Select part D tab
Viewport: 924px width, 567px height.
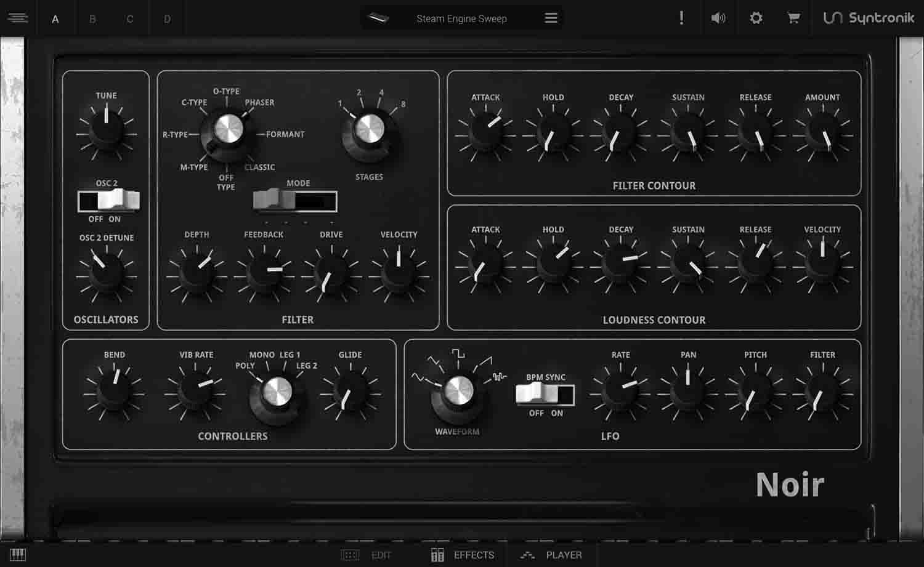pos(167,19)
